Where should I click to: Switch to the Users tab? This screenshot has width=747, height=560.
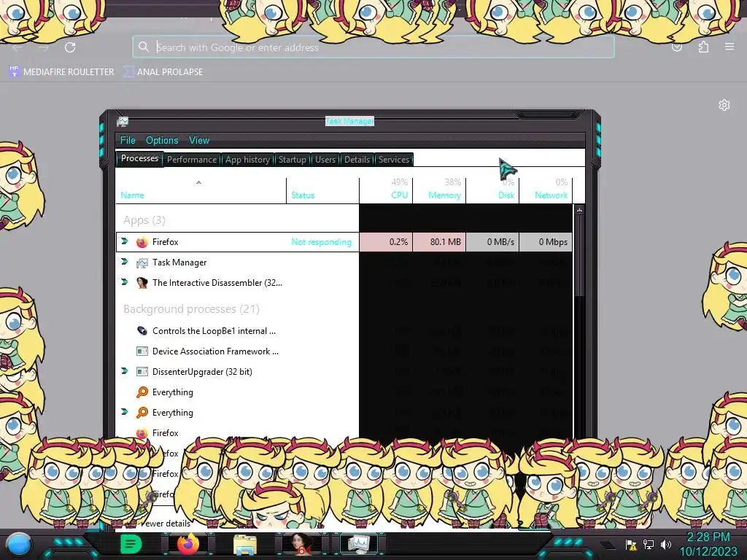(325, 160)
